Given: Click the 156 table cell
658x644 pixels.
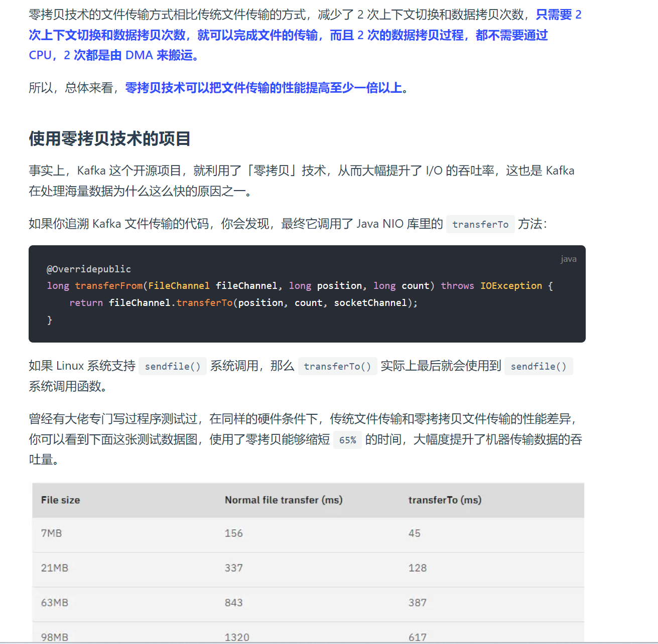Looking at the screenshot, I should (x=233, y=533).
